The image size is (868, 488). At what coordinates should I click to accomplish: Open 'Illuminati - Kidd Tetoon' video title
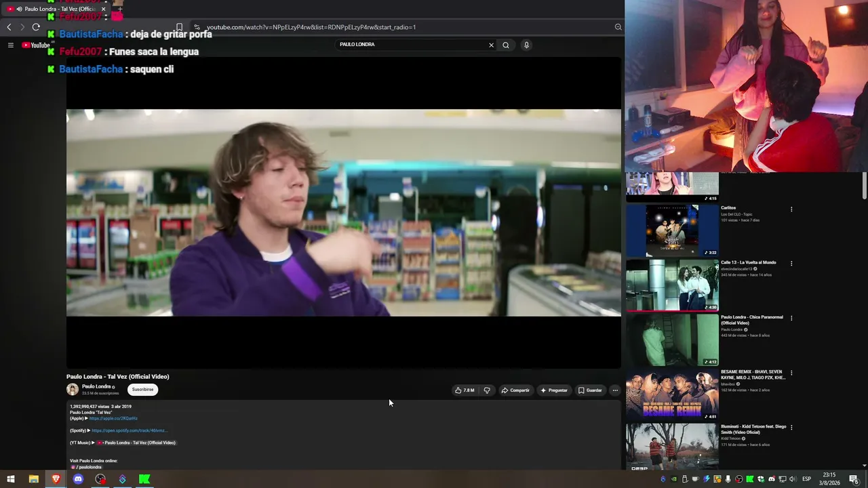(x=753, y=430)
